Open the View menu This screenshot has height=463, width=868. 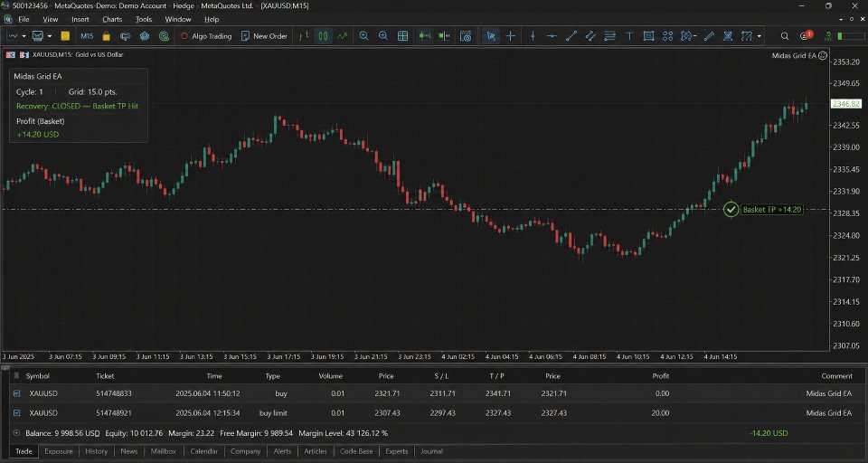(x=51, y=19)
